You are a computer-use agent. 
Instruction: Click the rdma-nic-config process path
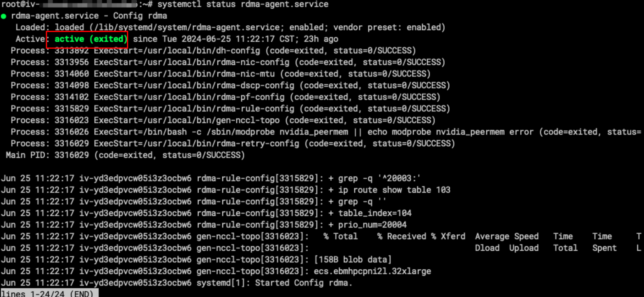click(216, 62)
